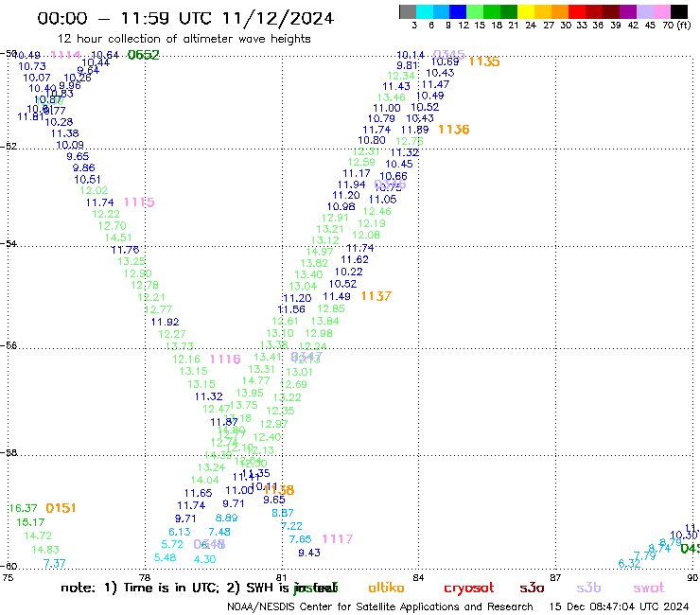
Task: Click the green value 13.46
Action: (391, 97)
